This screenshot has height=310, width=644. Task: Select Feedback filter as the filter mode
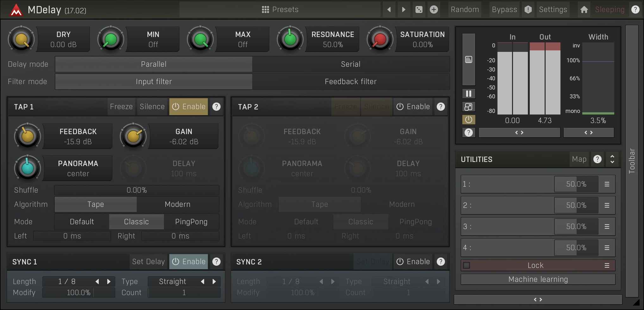[x=351, y=82]
